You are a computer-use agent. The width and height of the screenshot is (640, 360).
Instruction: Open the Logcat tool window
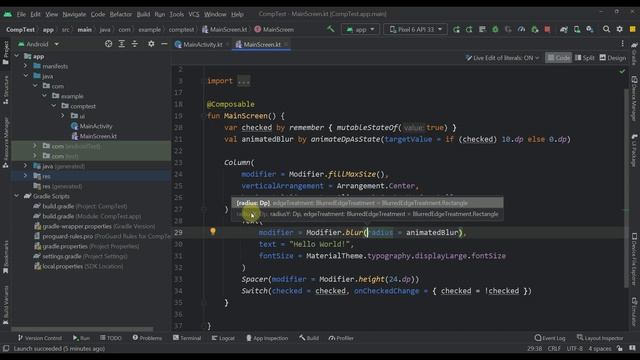tap(223, 338)
